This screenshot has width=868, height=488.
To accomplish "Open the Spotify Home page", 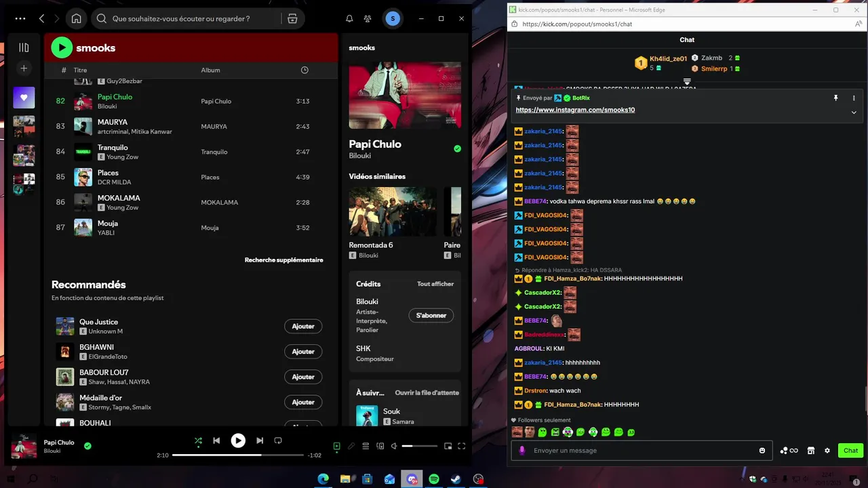I will [x=77, y=19].
